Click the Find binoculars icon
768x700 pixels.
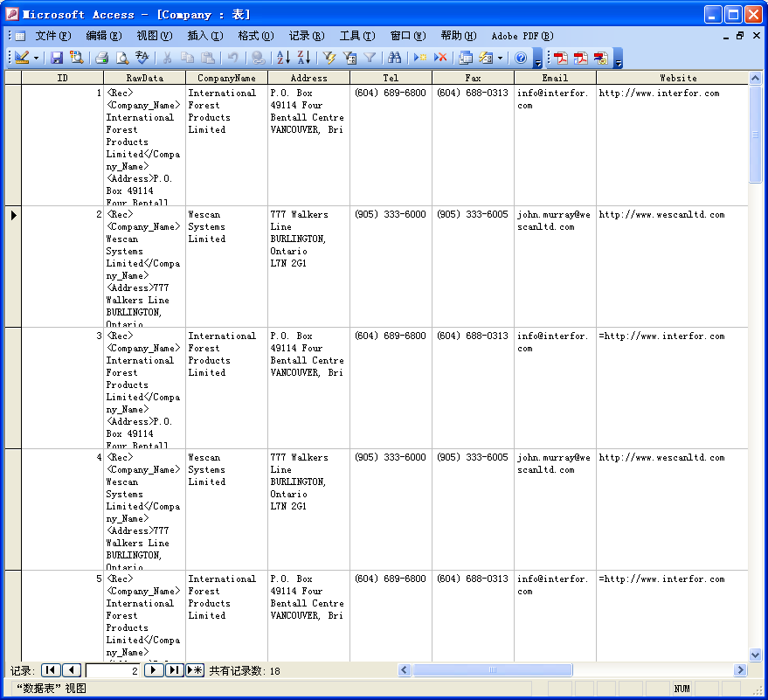pos(395,58)
